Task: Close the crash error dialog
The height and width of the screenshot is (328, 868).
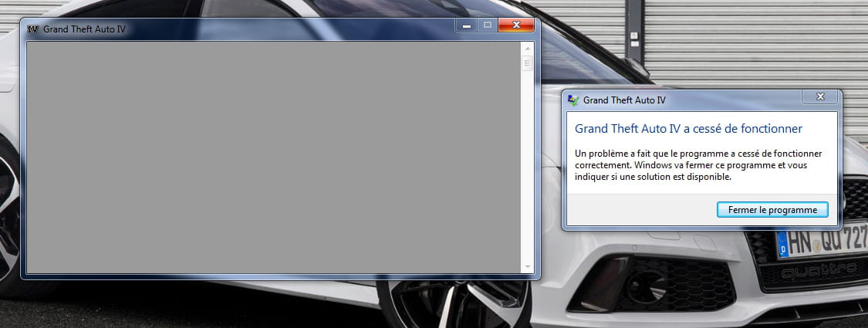Action: 820,97
